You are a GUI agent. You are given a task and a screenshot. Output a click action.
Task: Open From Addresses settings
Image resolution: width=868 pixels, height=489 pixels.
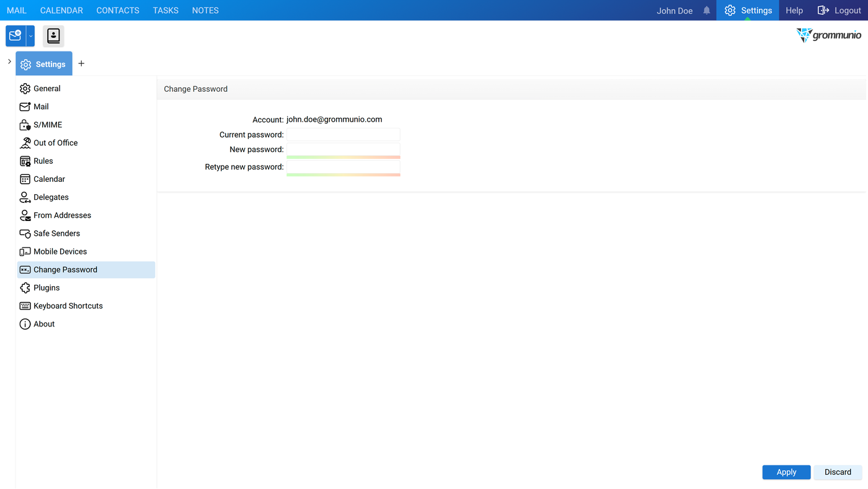click(62, 215)
